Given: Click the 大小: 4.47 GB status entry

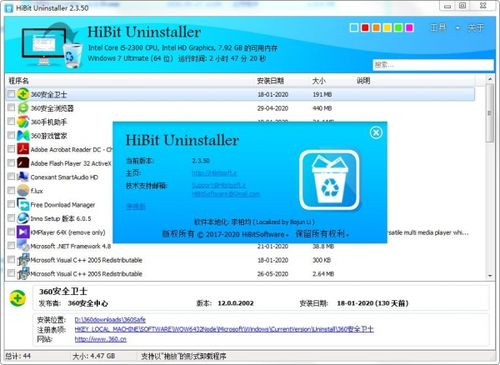Looking at the screenshot, I should (x=94, y=356).
